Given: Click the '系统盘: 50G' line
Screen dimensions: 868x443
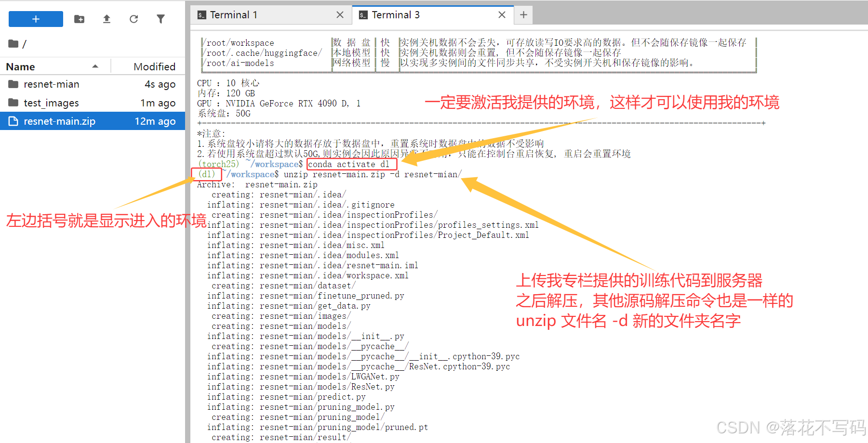Looking at the screenshot, I should pyautogui.click(x=224, y=114).
